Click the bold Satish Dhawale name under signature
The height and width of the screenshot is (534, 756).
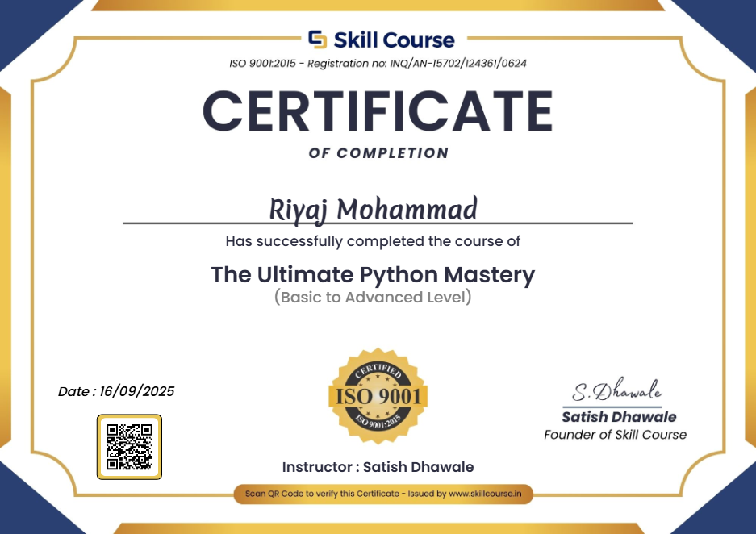(x=619, y=417)
